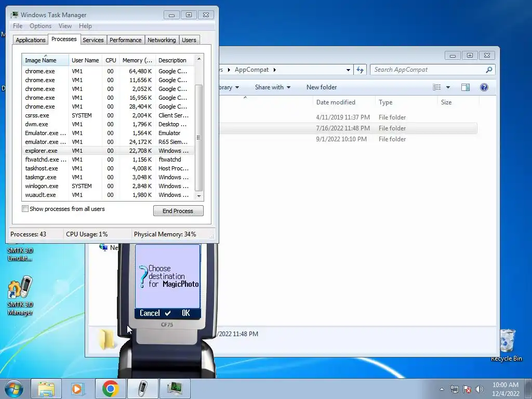The width and height of the screenshot is (532, 399).
Task: Click the change view icon in Explorer
Action: coord(437,87)
